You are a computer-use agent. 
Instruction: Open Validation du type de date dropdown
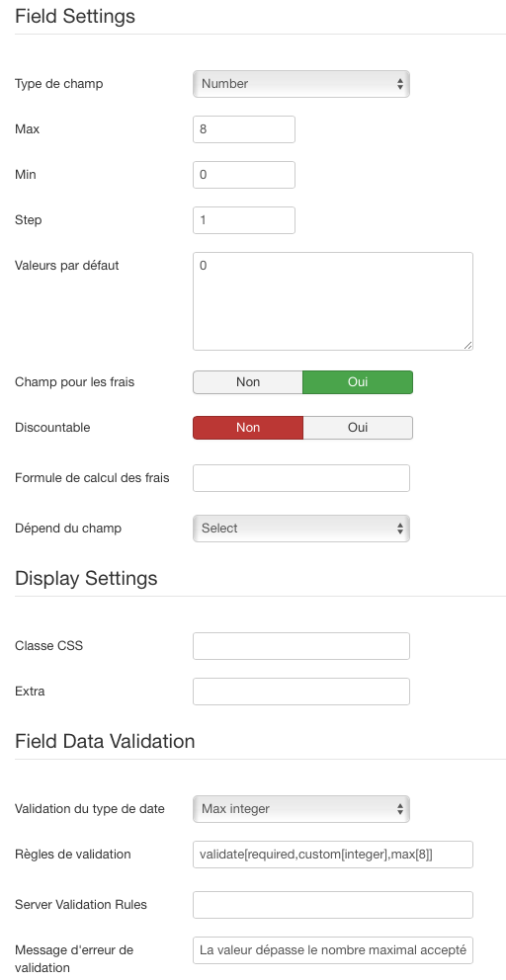[x=300, y=809]
